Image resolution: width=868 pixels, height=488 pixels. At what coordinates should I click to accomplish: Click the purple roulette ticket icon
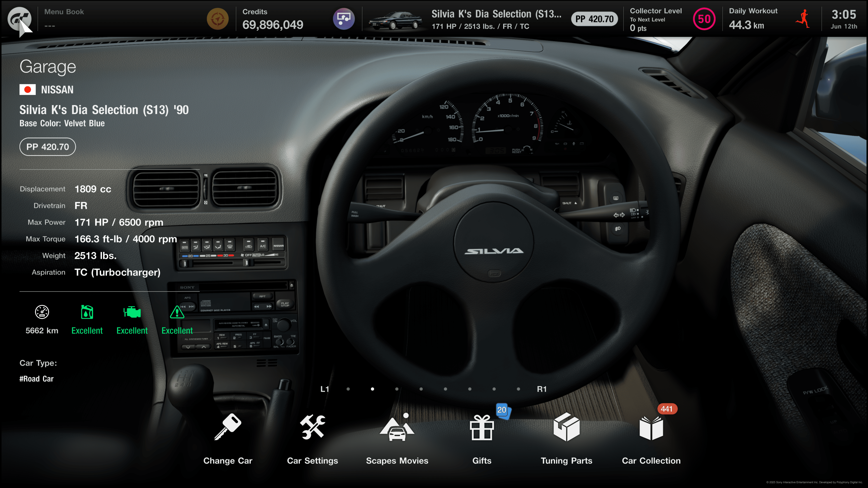344,19
